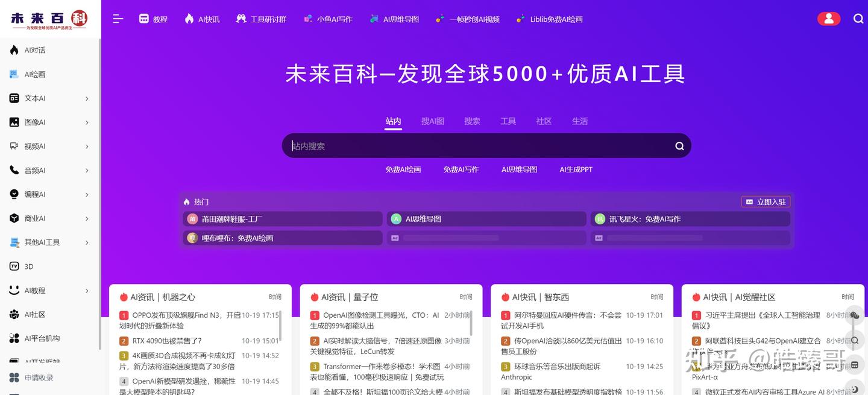Expand the 视频AI submenu arrow
This screenshot has height=395, width=868.
[87, 147]
